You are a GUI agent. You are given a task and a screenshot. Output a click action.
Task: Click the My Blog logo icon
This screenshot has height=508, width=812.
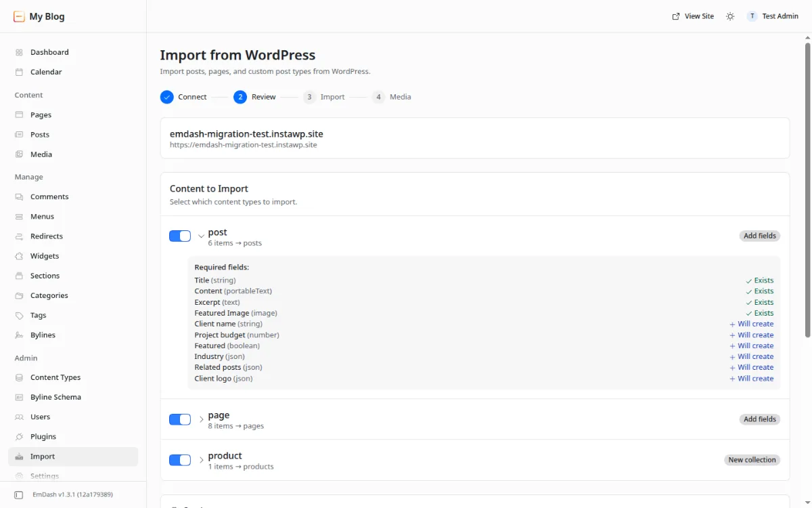[x=19, y=16]
